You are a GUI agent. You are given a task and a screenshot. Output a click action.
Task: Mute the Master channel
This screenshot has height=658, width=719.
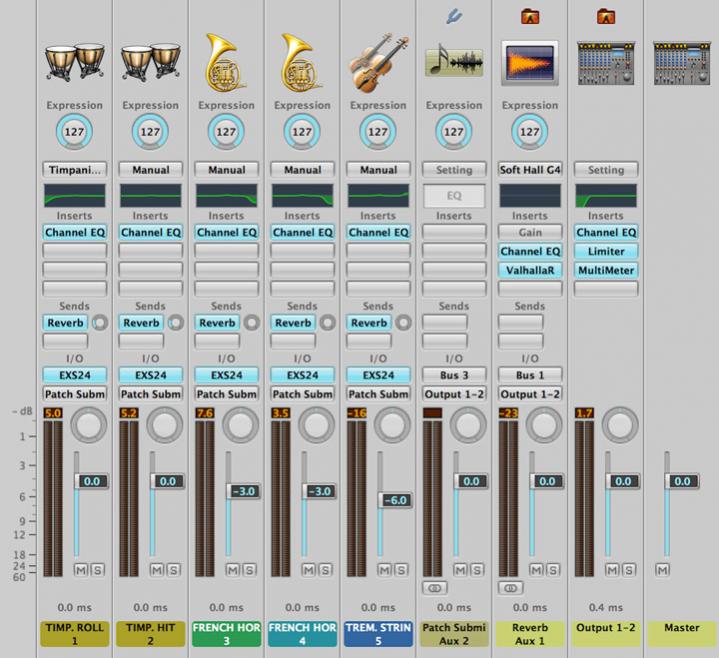coord(663,570)
